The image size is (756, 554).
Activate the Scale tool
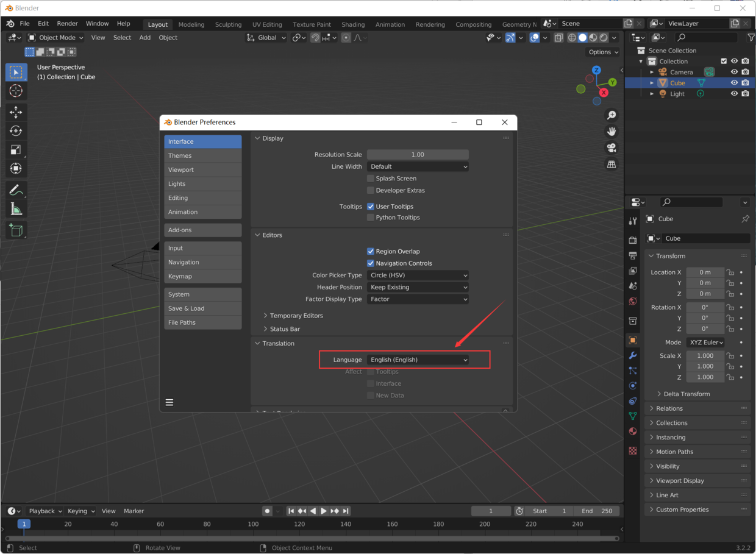(16, 150)
